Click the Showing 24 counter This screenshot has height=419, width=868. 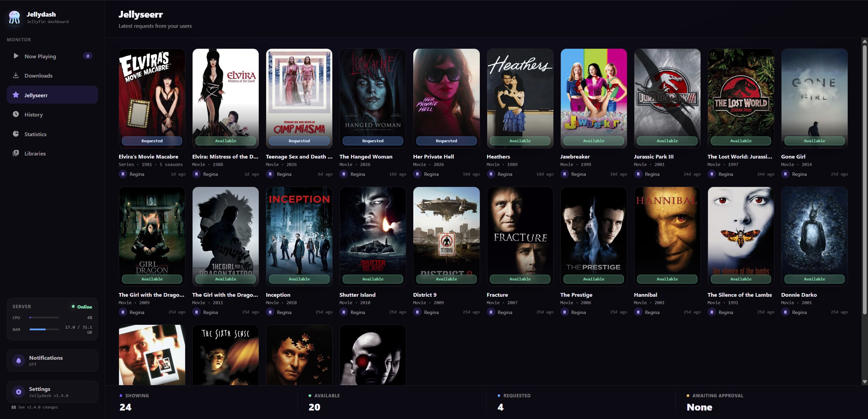point(134,402)
